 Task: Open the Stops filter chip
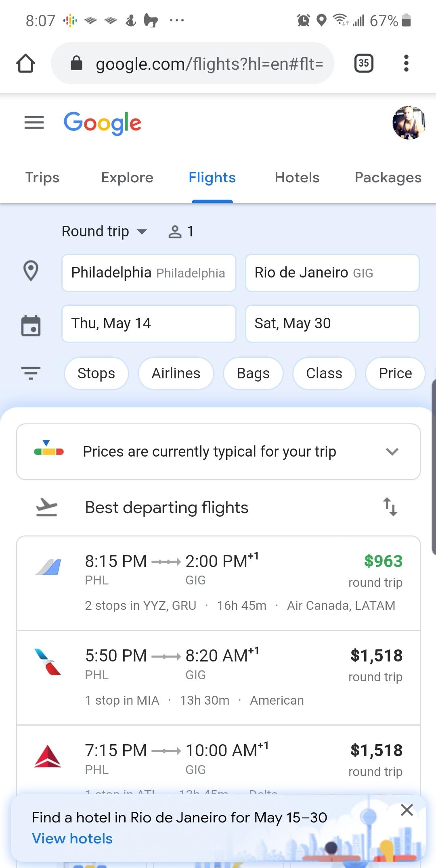pos(96,373)
